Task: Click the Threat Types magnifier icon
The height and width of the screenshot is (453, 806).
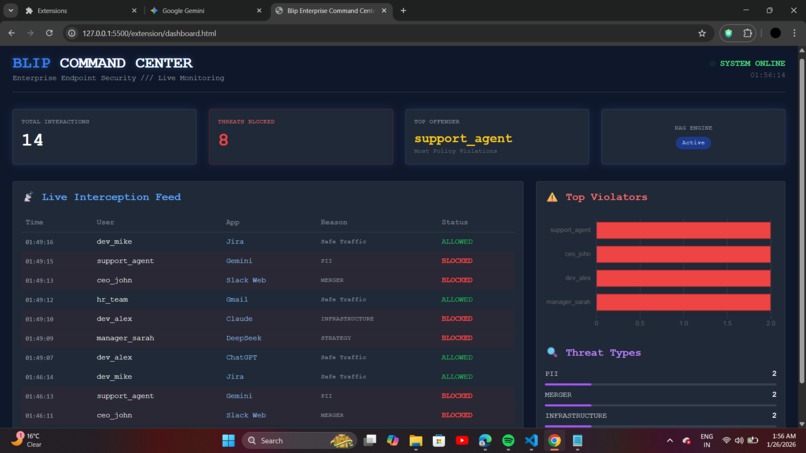Action: coord(552,352)
